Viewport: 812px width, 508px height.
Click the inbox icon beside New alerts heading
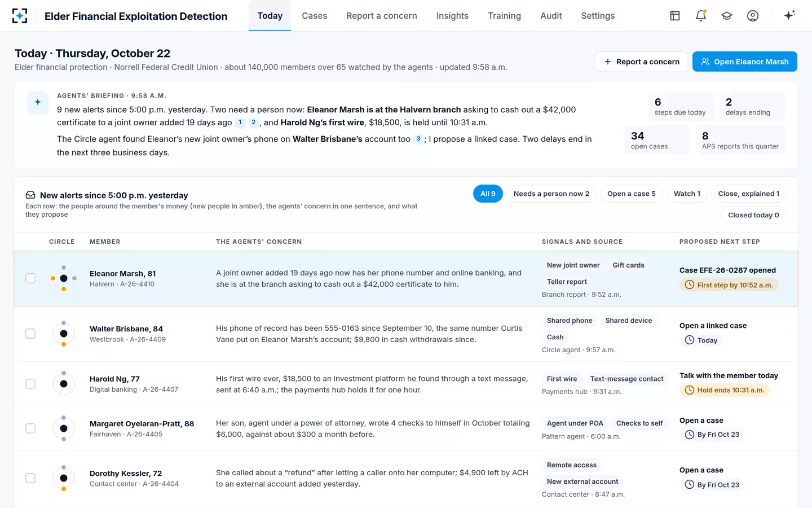[x=30, y=195]
